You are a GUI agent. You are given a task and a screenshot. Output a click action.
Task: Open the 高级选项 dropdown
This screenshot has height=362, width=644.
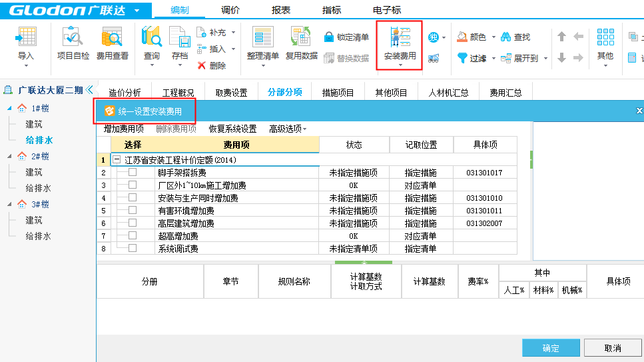pos(288,129)
